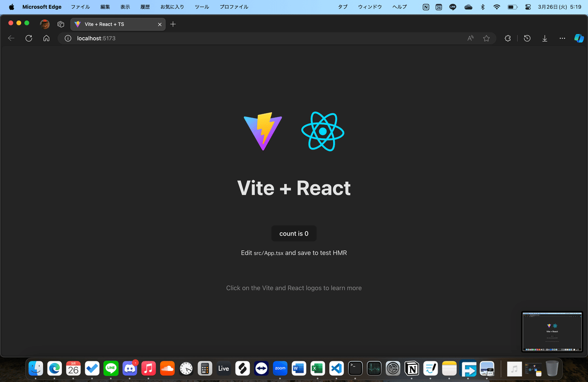
Task: Open the Microsoft Edge app menu
Action: pyautogui.click(x=42, y=7)
